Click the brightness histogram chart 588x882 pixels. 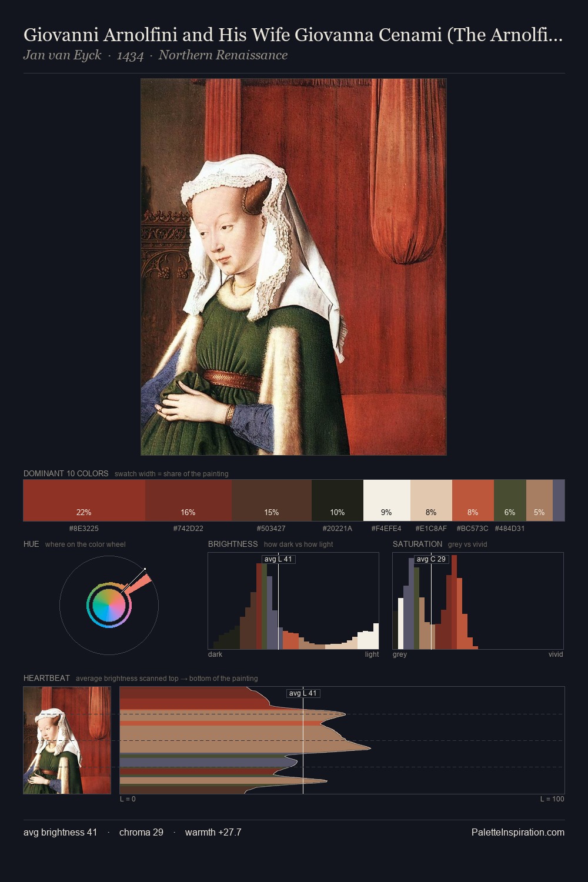(x=293, y=601)
